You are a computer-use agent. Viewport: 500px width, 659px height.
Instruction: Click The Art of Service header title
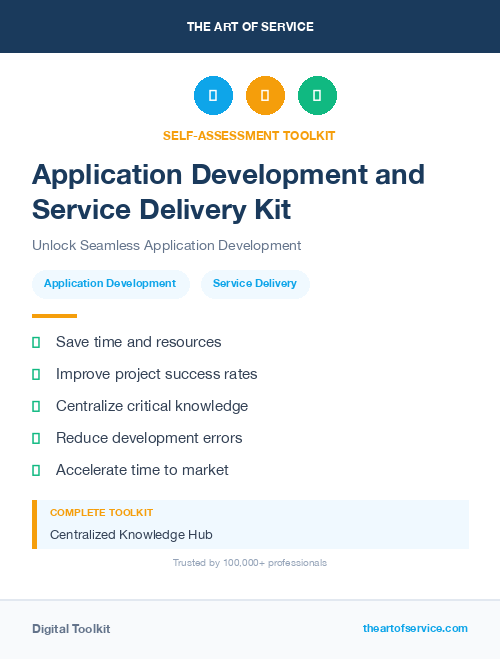(250, 26)
